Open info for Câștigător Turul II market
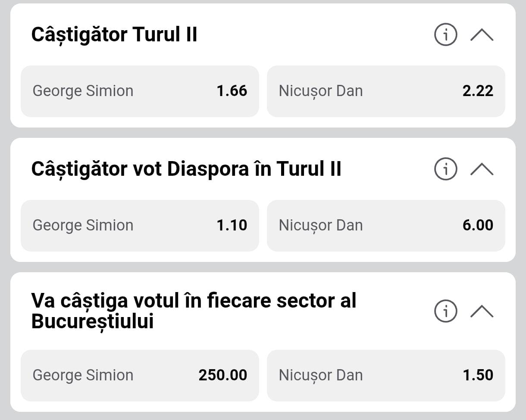Image resolution: width=526 pixels, height=420 pixels. pyautogui.click(x=445, y=35)
